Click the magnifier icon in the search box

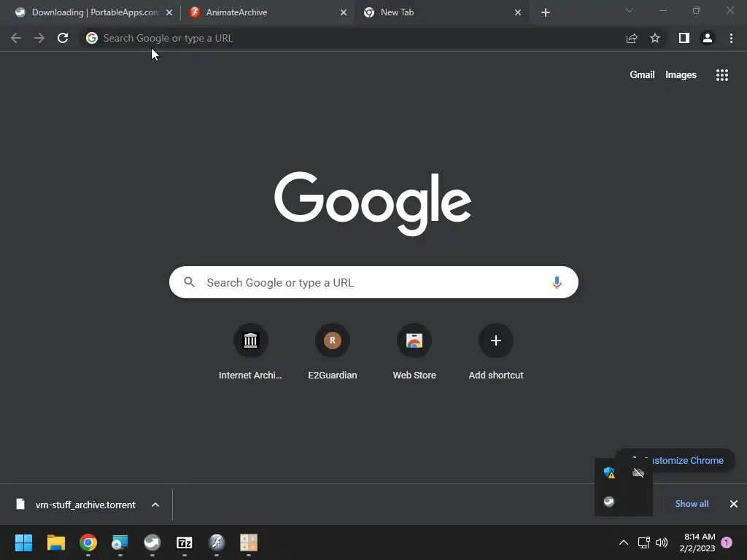(189, 282)
